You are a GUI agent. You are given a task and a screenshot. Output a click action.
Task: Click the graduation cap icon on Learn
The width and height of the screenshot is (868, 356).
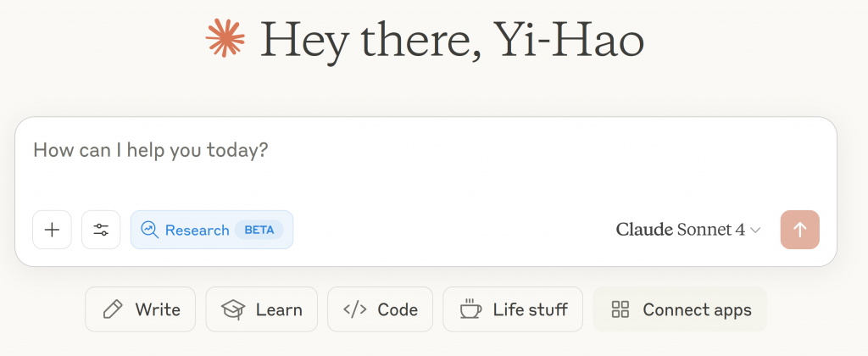pos(232,309)
